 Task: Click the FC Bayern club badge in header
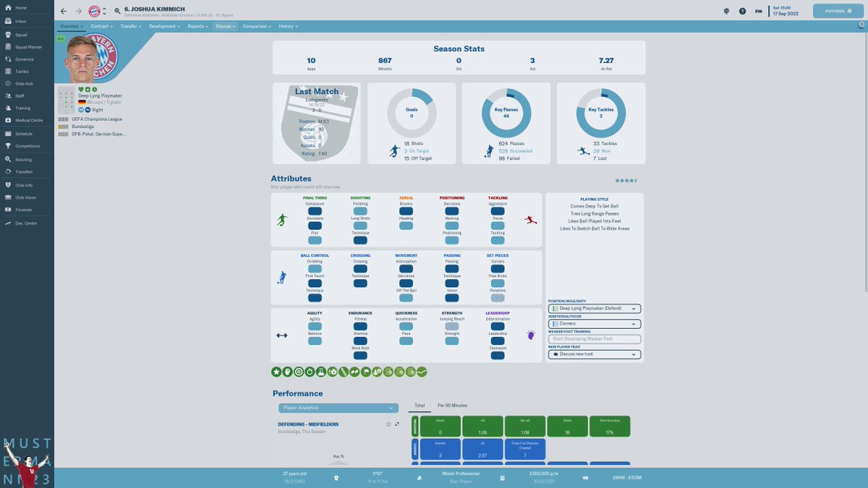click(x=94, y=11)
